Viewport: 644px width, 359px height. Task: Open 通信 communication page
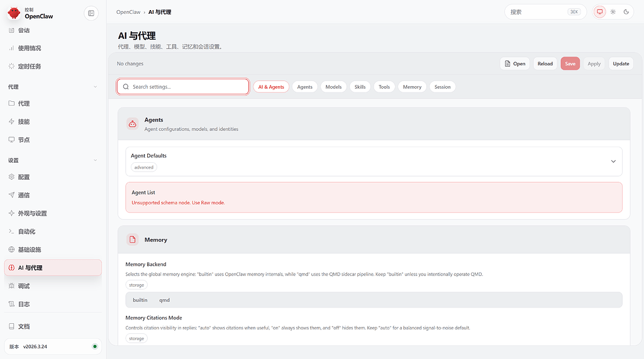tap(53, 195)
